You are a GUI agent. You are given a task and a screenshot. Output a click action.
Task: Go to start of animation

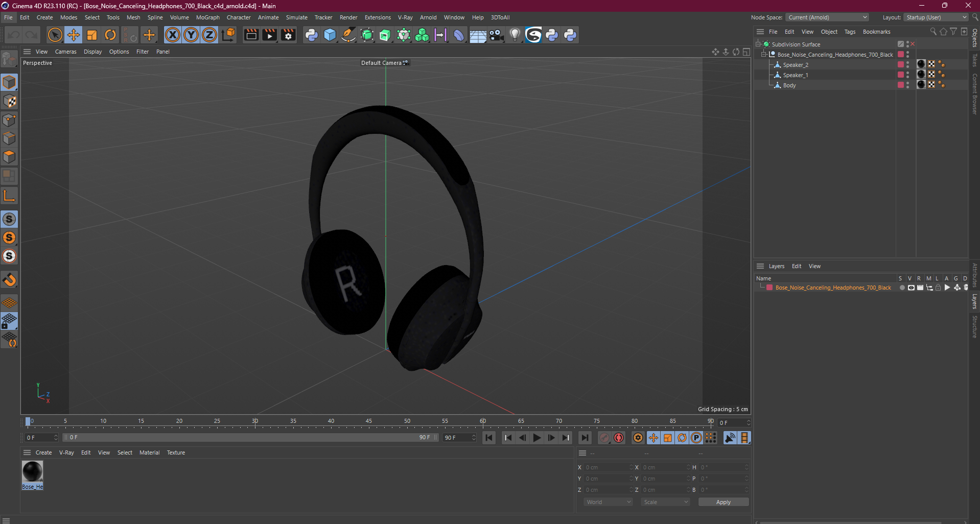(489, 438)
